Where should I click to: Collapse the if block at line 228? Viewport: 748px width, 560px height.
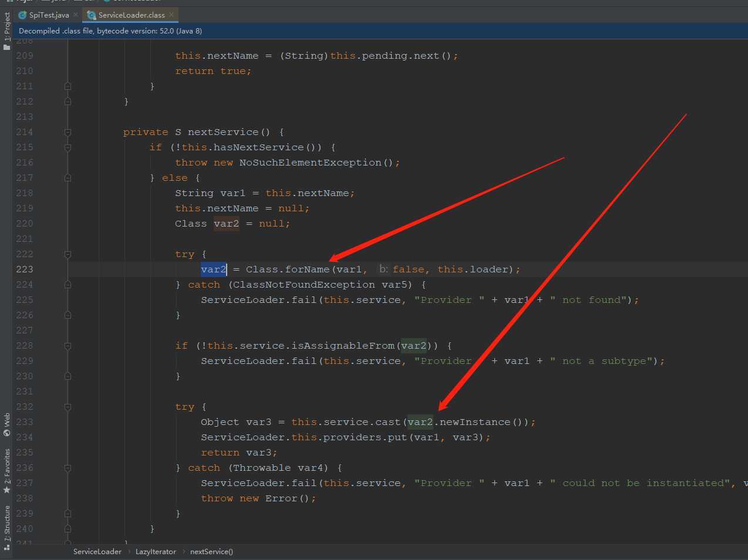[68, 346]
